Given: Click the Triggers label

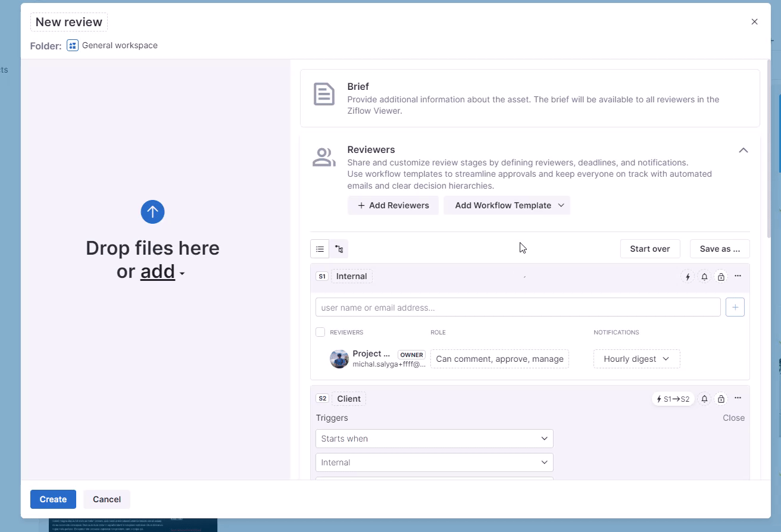Looking at the screenshot, I should click(x=332, y=418).
